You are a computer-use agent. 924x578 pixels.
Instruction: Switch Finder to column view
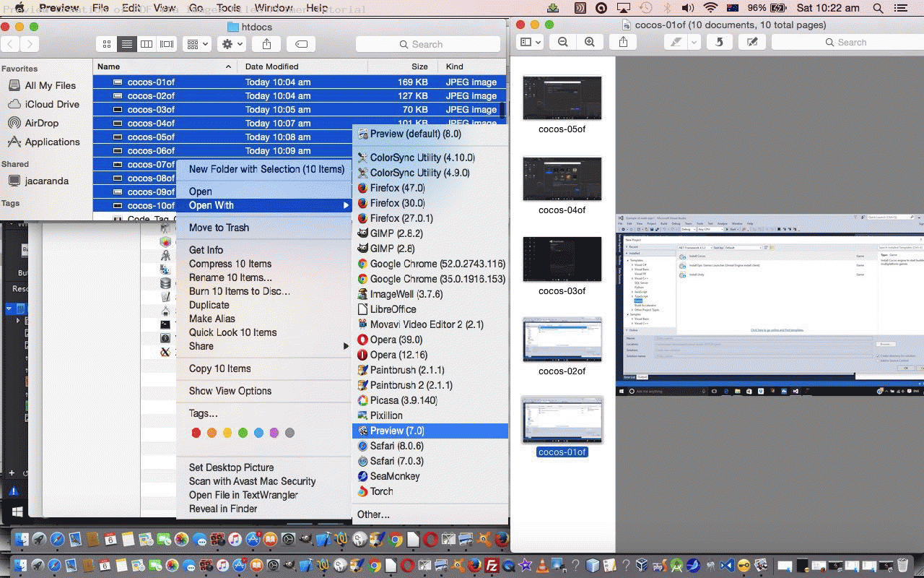(x=147, y=43)
